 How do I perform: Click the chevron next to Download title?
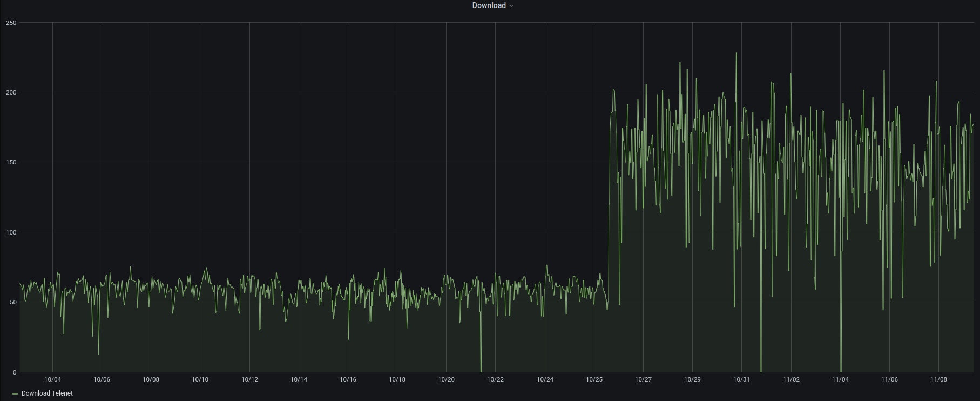511,6
